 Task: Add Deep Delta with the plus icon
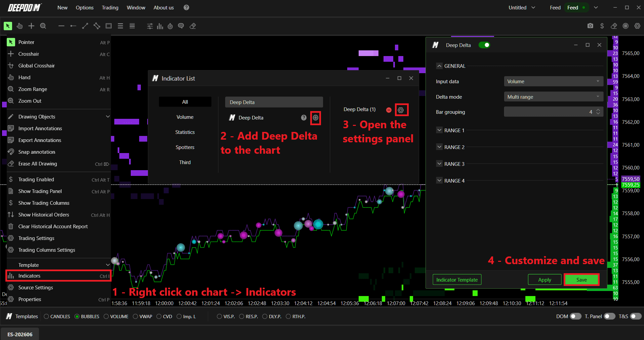pos(316,117)
